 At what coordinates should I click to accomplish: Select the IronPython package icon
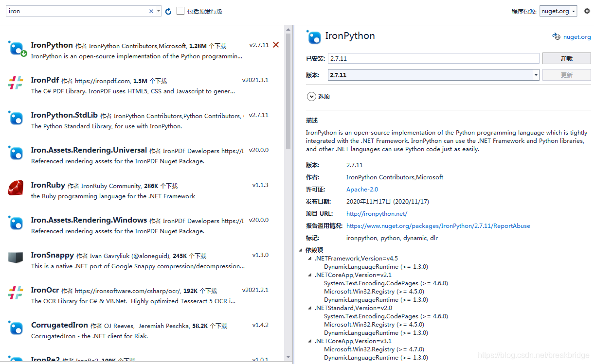16,48
